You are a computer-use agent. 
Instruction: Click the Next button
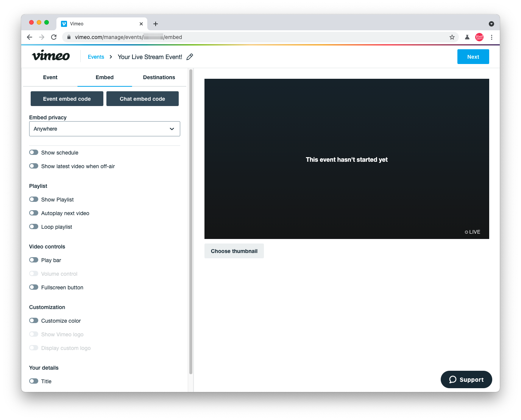473,56
